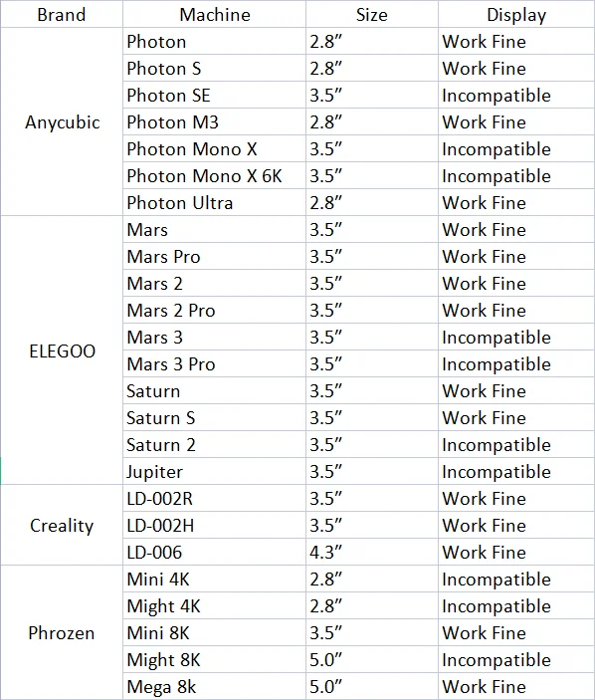
Task: Click the Anycubic brand cell
Action: 62,121
